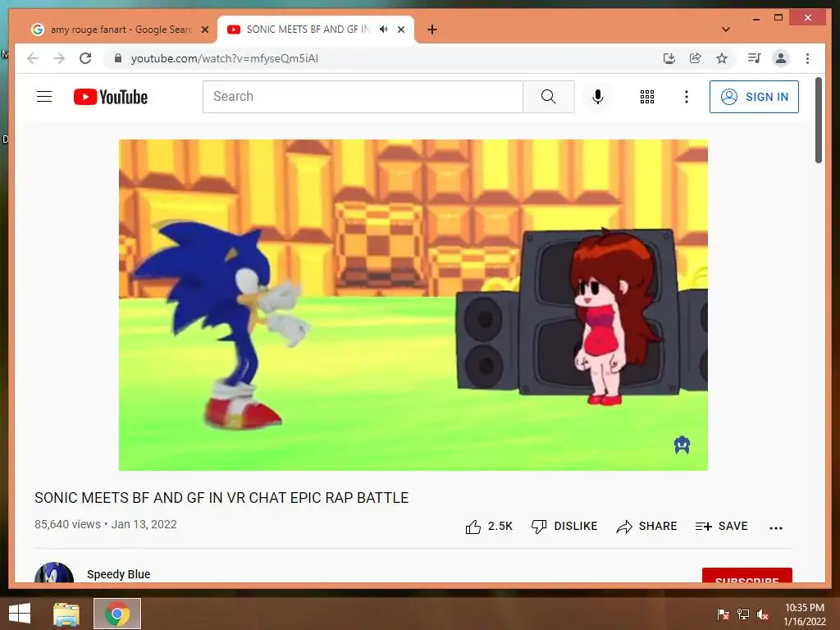Viewport: 840px width, 630px height.
Task: Click the video title text
Action: (221, 498)
